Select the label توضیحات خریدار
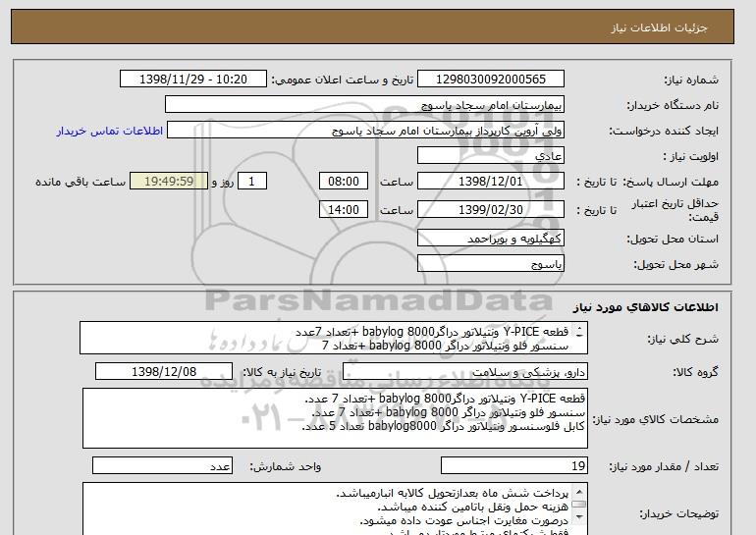756x535 pixels. pos(678,513)
